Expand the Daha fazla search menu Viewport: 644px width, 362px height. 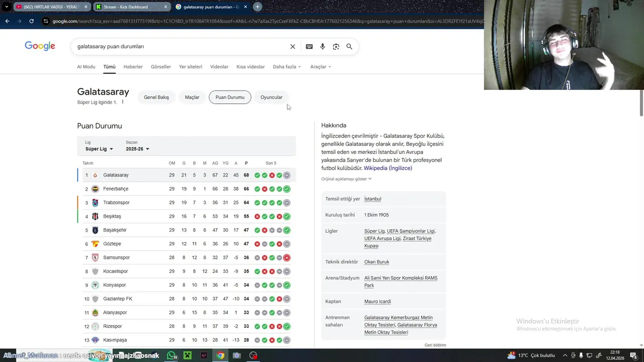287,67
